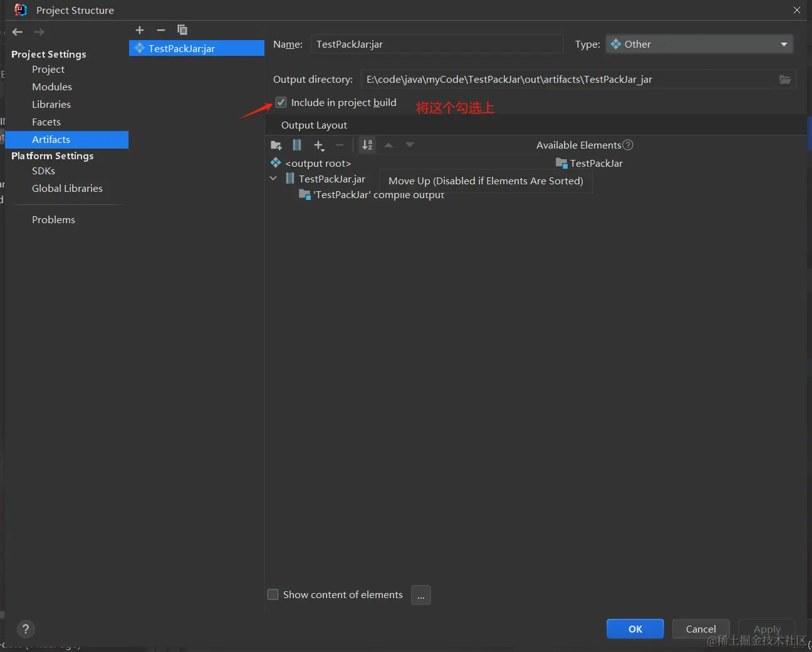Select TestPackJar under Available Elements
Screen dimensions: 812x652
[596, 164]
